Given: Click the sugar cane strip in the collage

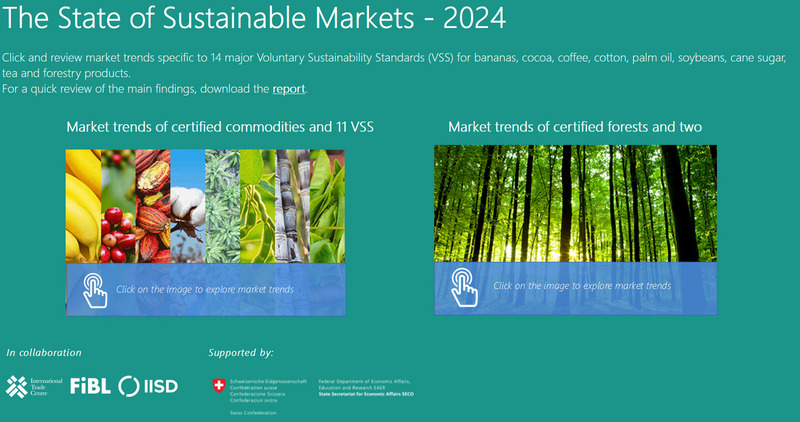Looking at the screenshot, I should (x=292, y=206).
